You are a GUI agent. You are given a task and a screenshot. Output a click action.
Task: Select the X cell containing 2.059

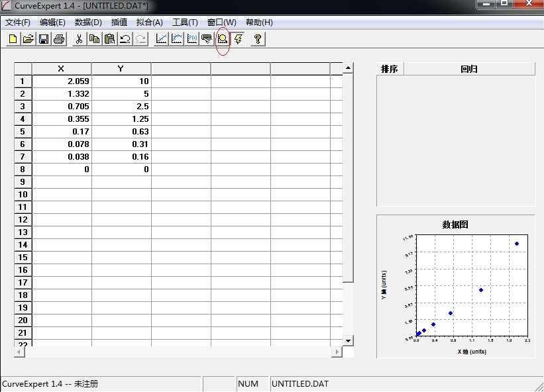[62, 81]
